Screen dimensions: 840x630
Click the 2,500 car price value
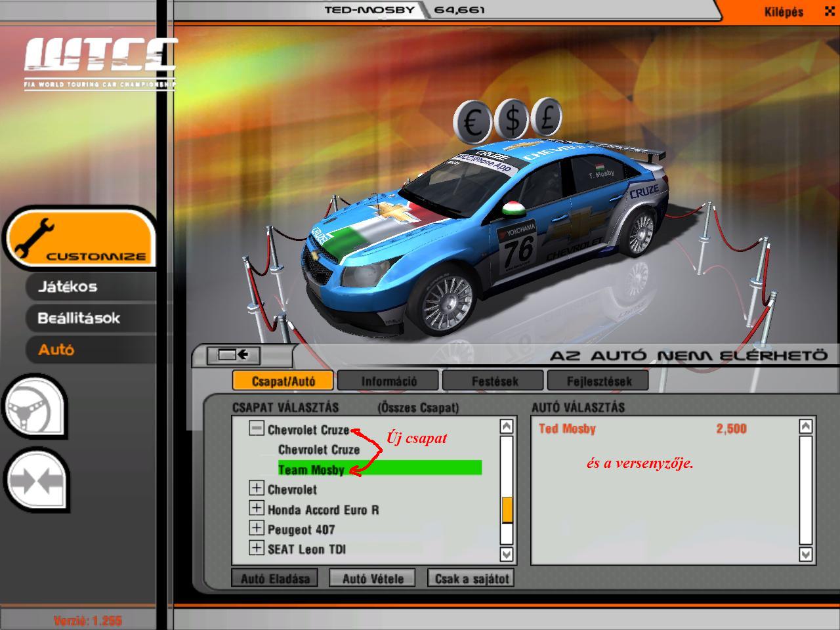pyautogui.click(x=731, y=429)
